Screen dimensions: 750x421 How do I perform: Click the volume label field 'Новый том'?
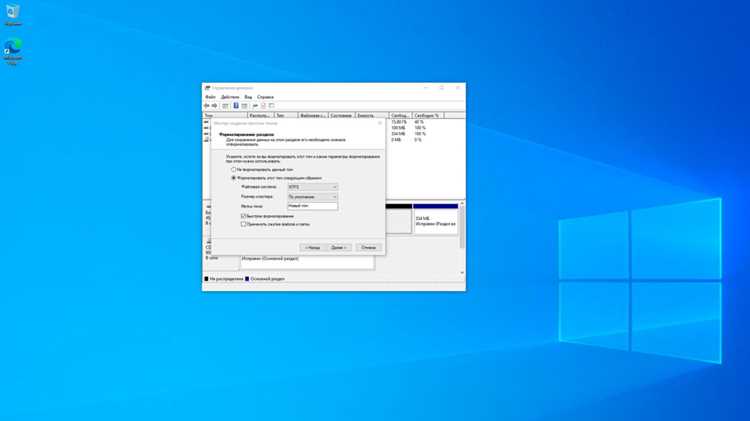point(313,206)
